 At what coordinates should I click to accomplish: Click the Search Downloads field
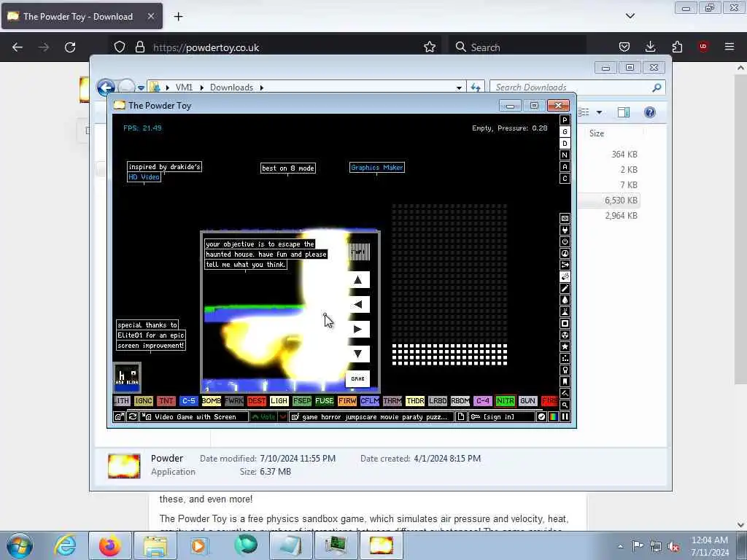click(577, 87)
